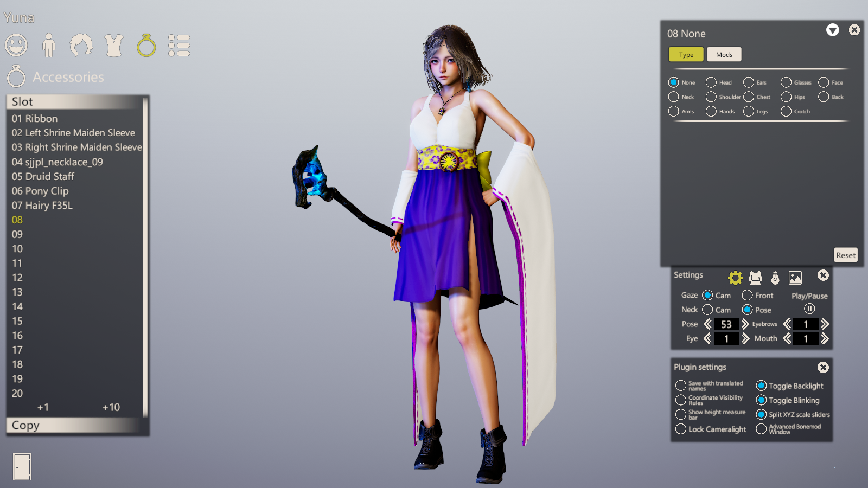This screenshot has width=868, height=488.
Task: Go to next Pose number
Action: [745, 324]
